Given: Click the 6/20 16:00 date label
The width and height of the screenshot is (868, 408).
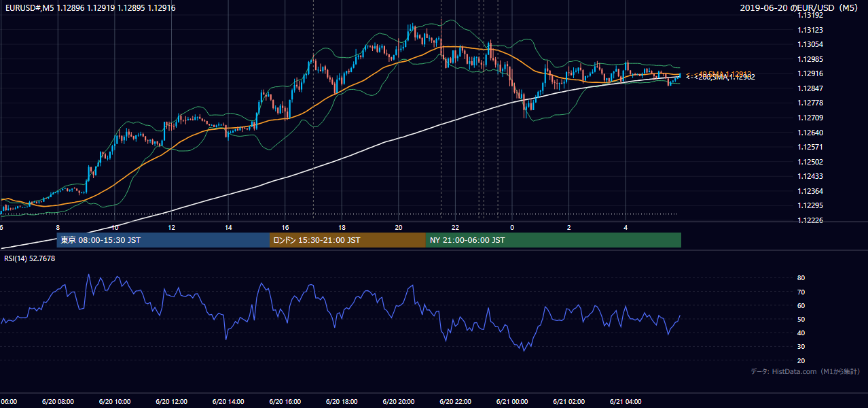Looking at the screenshot, I should [285, 402].
